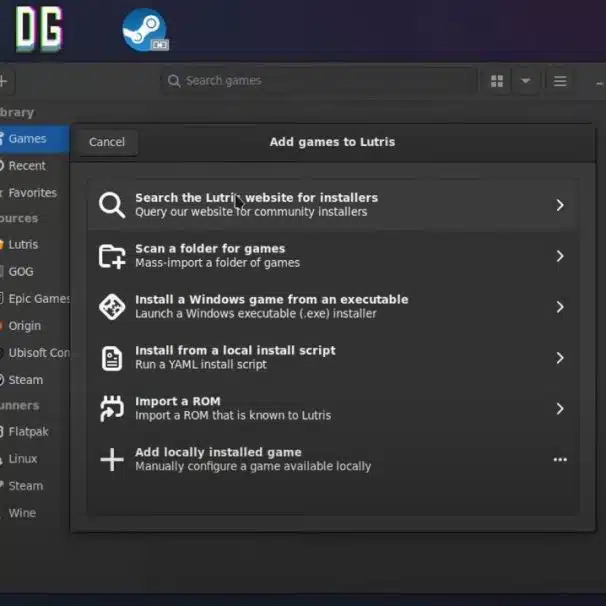Select Steam under Sources
Screen dimensions: 606x606
coord(34,380)
